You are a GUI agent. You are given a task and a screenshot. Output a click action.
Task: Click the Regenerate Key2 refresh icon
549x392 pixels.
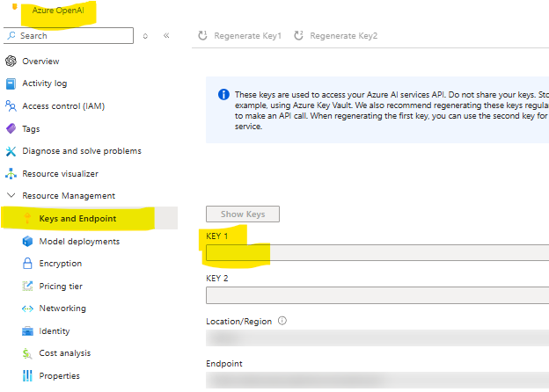pyautogui.click(x=298, y=36)
